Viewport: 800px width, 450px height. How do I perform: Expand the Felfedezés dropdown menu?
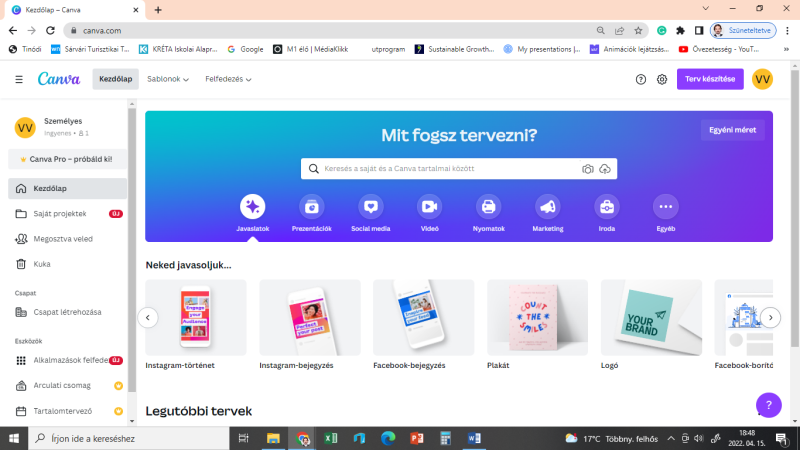point(228,79)
